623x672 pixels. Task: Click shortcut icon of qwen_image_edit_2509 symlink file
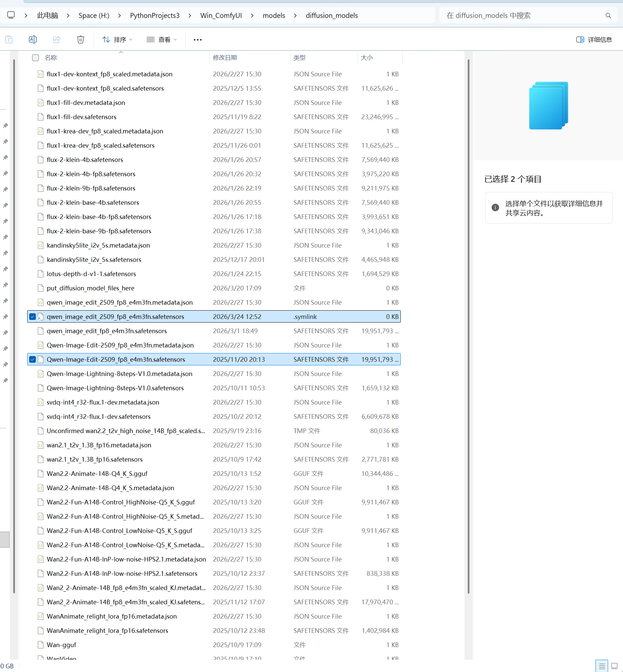click(40, 317)
